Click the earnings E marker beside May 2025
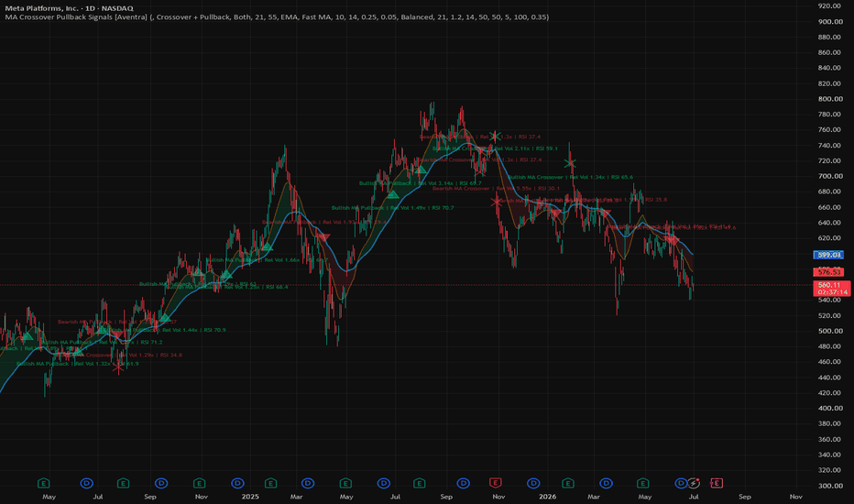 (345, 483)
